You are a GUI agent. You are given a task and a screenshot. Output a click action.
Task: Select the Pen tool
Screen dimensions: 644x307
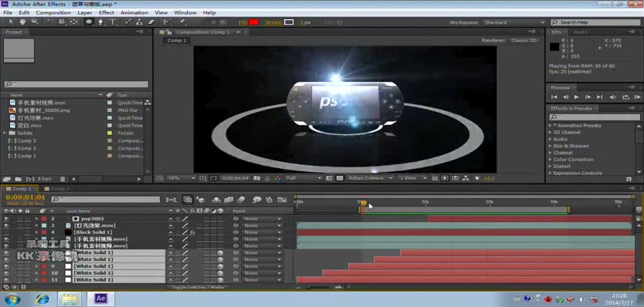point(100,22)
